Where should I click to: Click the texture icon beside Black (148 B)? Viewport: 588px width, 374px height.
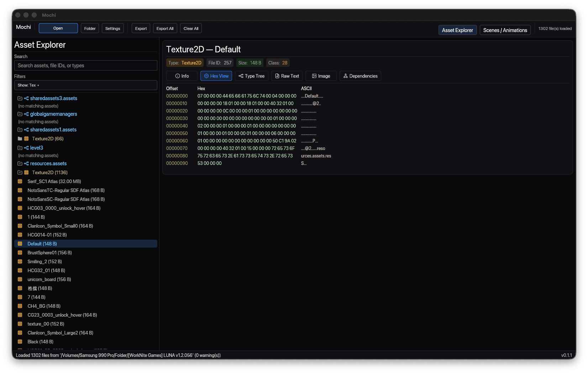(x=20, y=342)
